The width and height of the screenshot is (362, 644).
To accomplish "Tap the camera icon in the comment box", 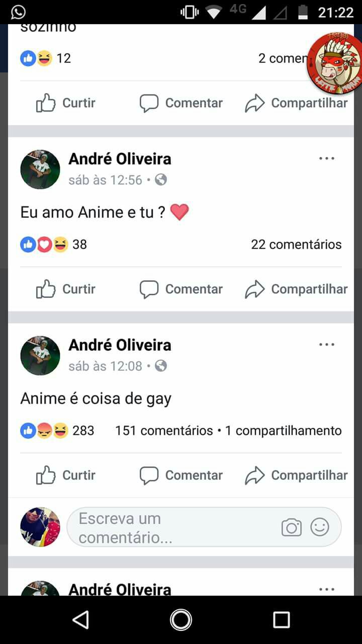I will (x=292, y=527).
